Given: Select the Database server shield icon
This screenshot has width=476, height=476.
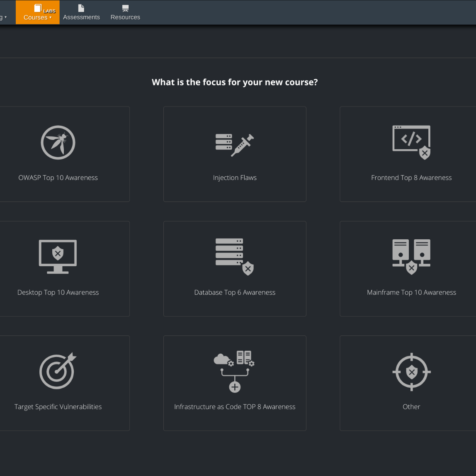Looking at the screenshot, I should click(x=235, y=257).
